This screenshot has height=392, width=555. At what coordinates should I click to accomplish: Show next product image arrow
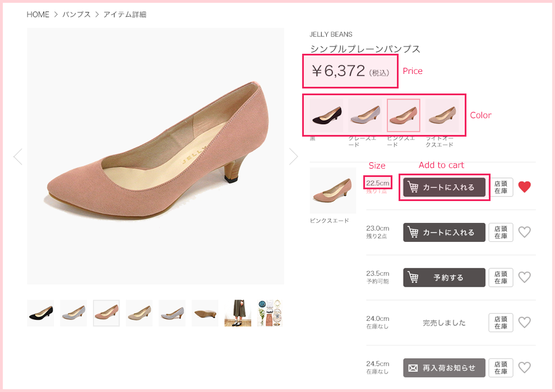[x=293, y=156]
